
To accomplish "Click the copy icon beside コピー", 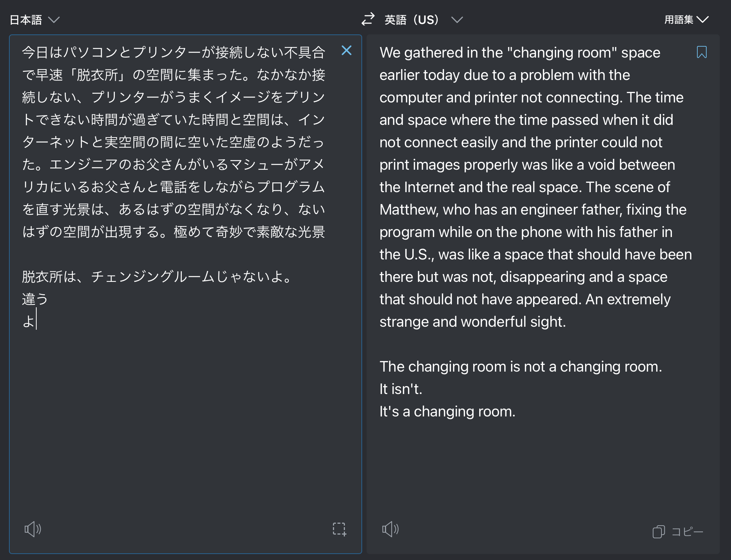I will 658,532.
